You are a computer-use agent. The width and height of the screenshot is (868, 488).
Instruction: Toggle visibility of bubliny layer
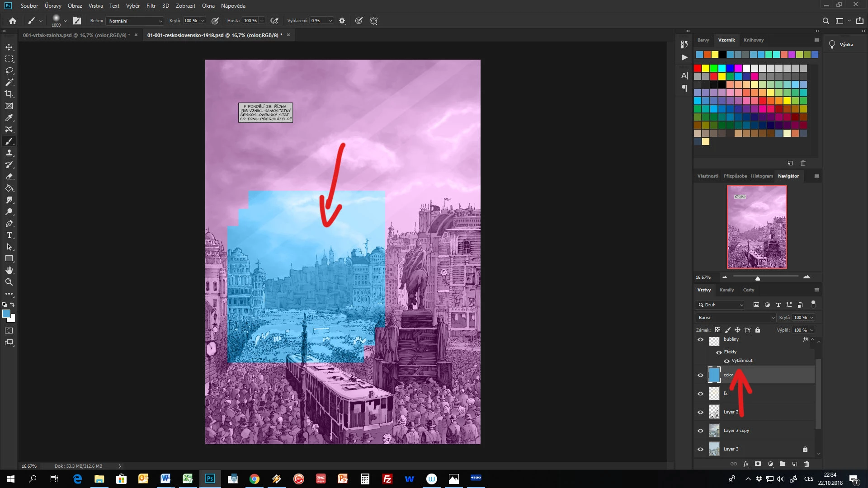[x=700, y=340]
